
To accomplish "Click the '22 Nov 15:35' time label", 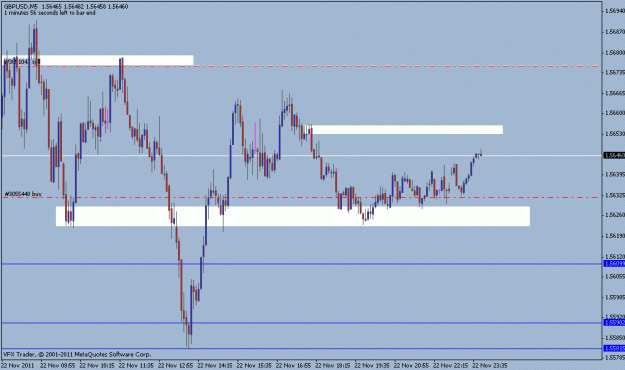I will [254, 365].
